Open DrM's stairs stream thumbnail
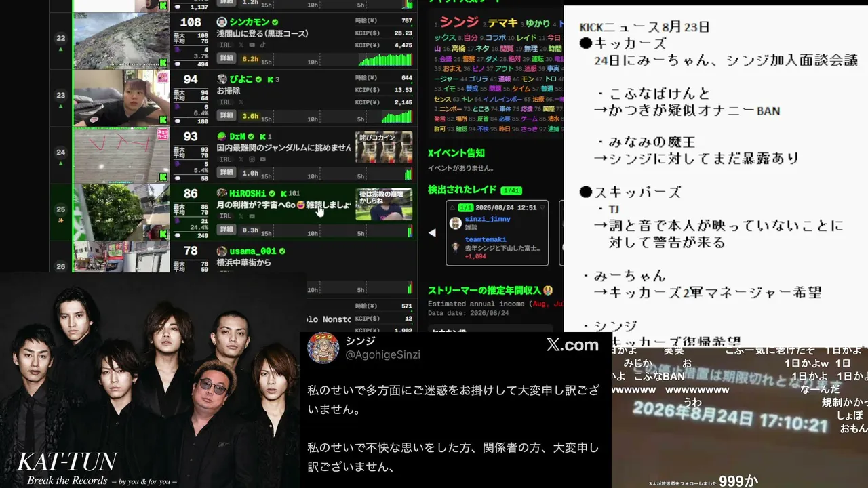 pyautogui.click(x=121, y=155)
